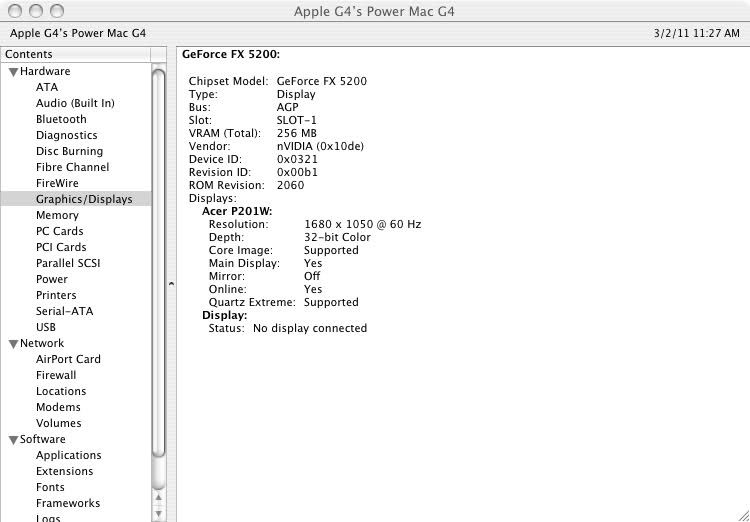Select AirPort Card under Network
Viewport: 750px width, 522px height.
68,359
